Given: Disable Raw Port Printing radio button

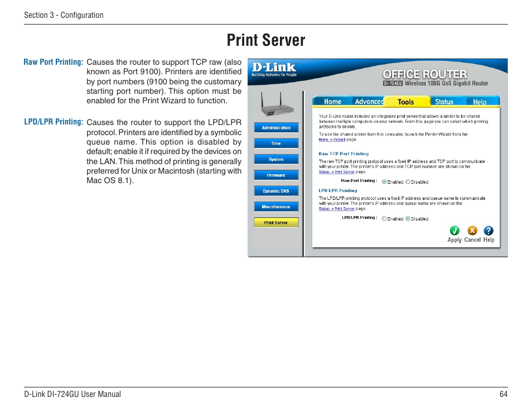Looking at the screenshot, I should 408,182.
